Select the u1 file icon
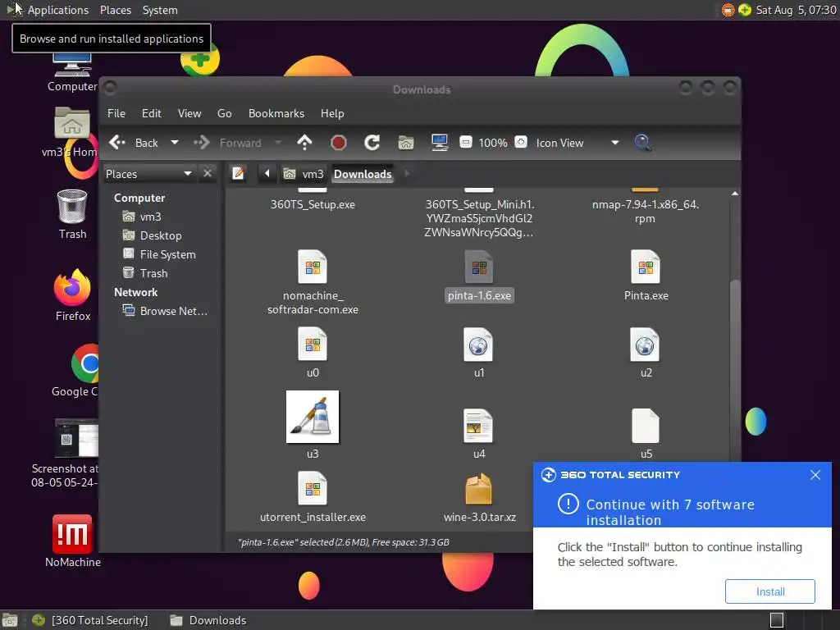 (x=478, y=345)
